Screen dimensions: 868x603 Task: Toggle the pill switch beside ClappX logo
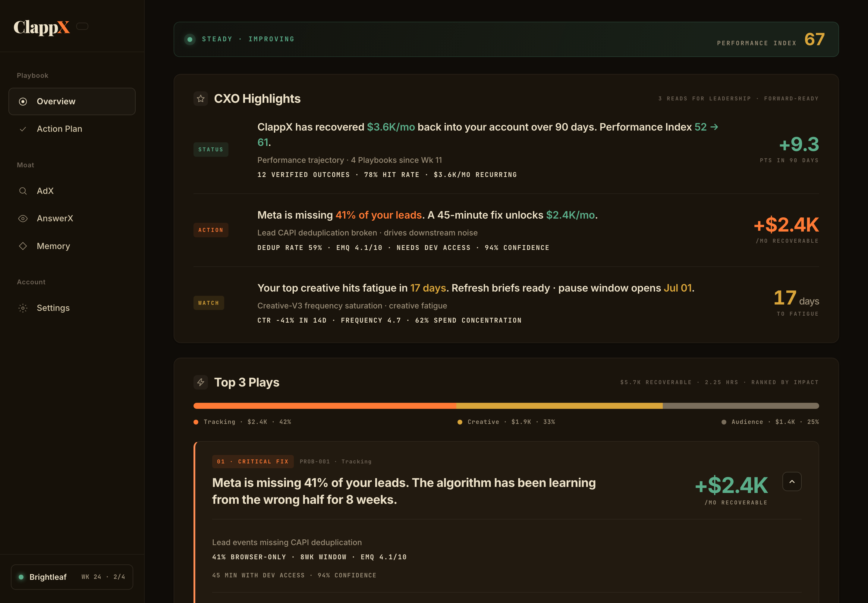click(82, 26)
